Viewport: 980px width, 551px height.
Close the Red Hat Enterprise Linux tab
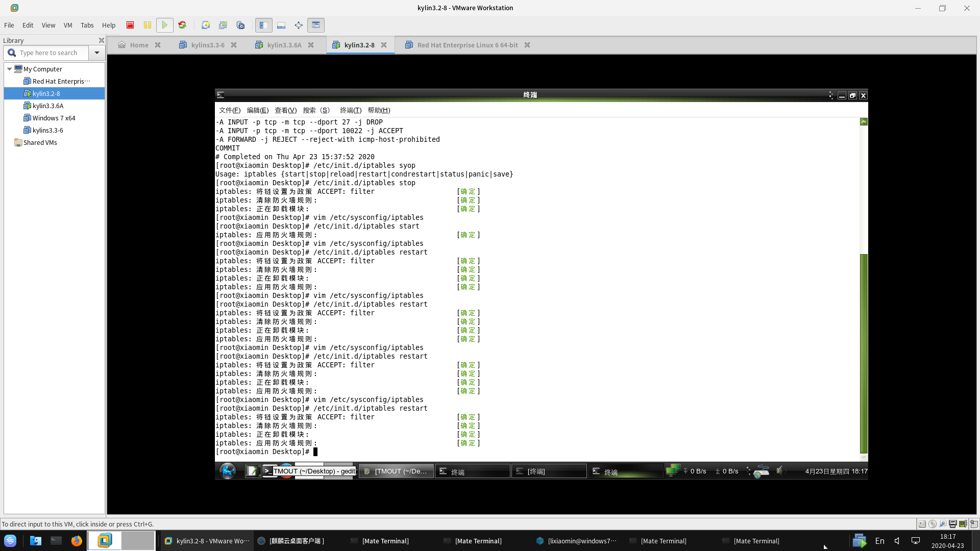tap(527, 45)
